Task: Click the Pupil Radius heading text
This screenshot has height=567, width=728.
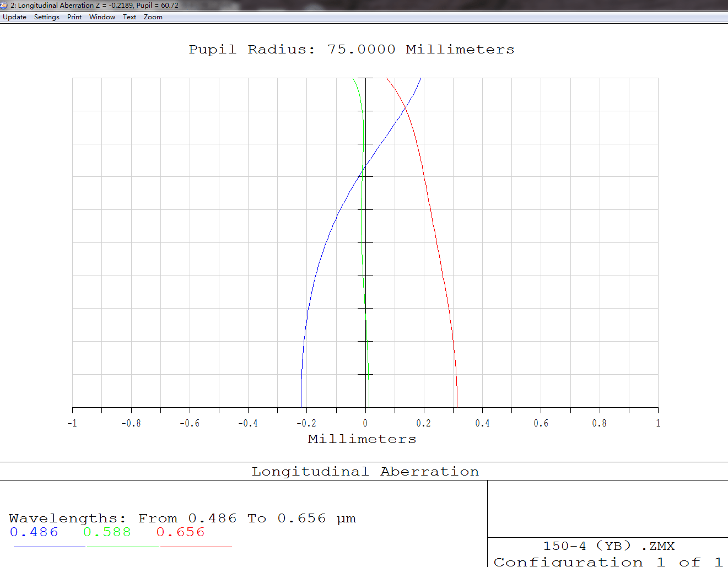Action: (x=351, y=50)
